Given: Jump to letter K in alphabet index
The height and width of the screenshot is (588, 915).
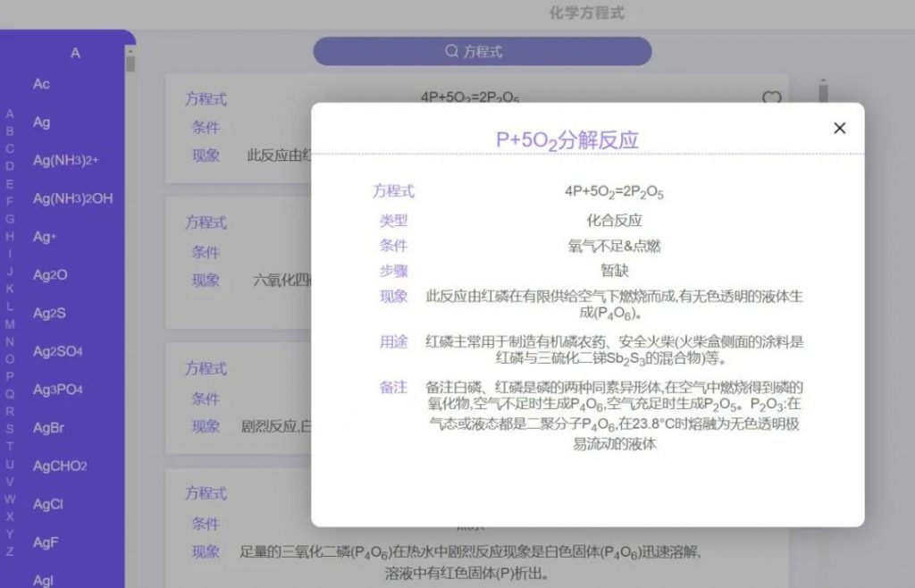Looking at the screenshot, I should pos(10,289).
